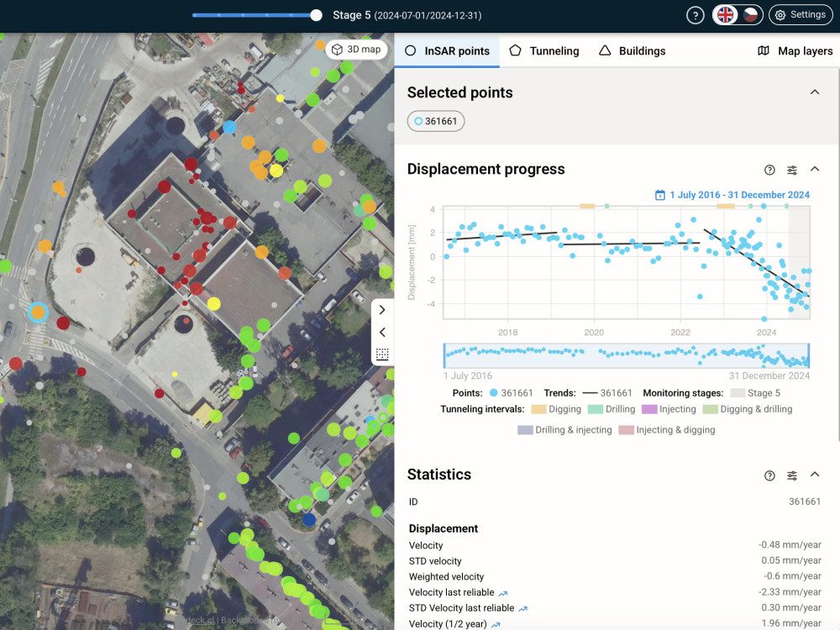The image size is (840, 630).
Task: Open the date range 1 July 2016 picker
Action: pyautogui.click(x=739, y=195)
